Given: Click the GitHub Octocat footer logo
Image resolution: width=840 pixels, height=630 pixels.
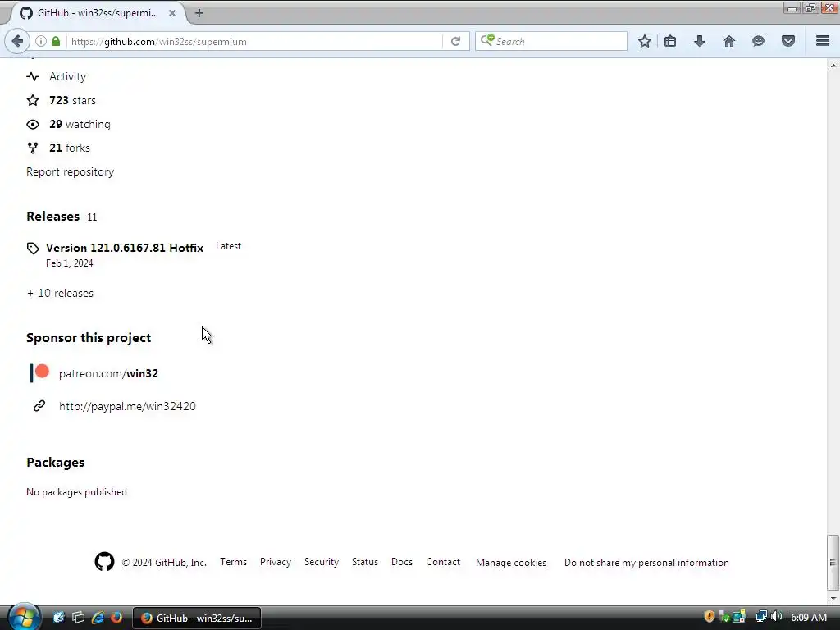Looking at the screenshot, I should tap(104, 561).
